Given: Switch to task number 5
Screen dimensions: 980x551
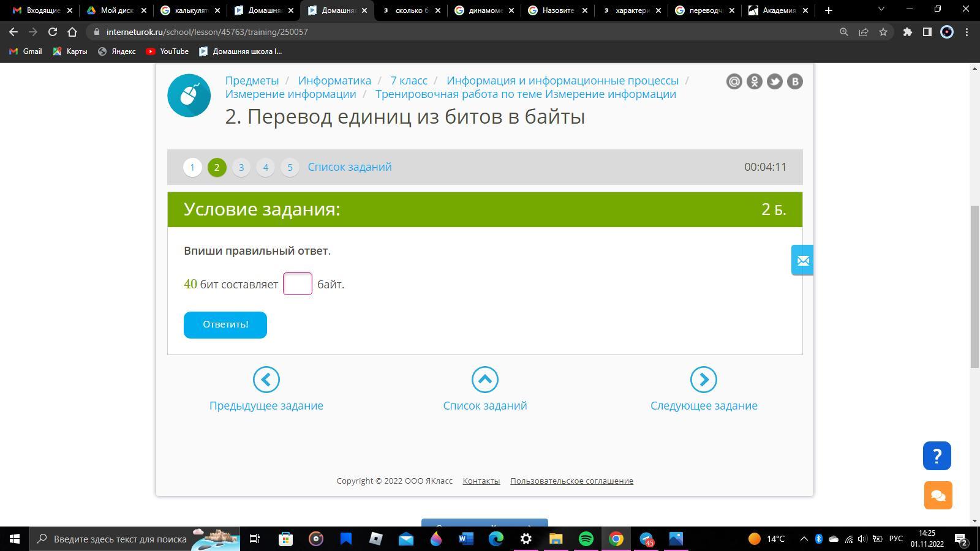Looking at the screenshot, I should (290, 167).
